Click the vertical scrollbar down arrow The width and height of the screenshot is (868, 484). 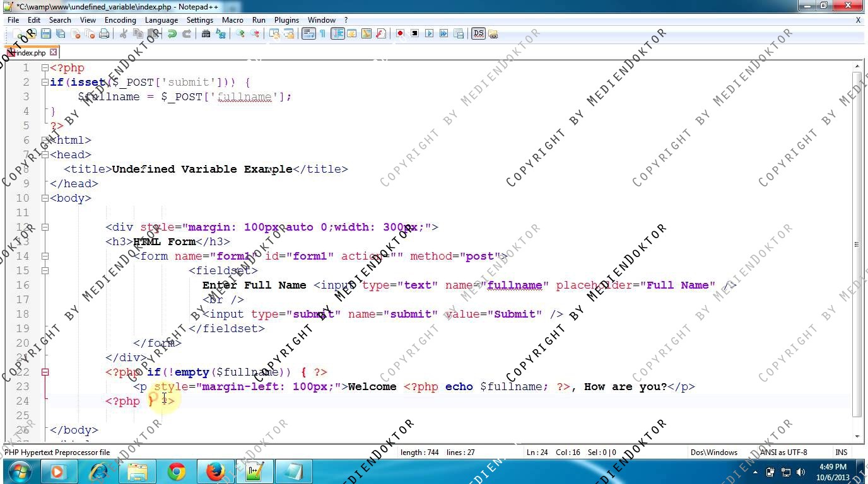point(857,436)
